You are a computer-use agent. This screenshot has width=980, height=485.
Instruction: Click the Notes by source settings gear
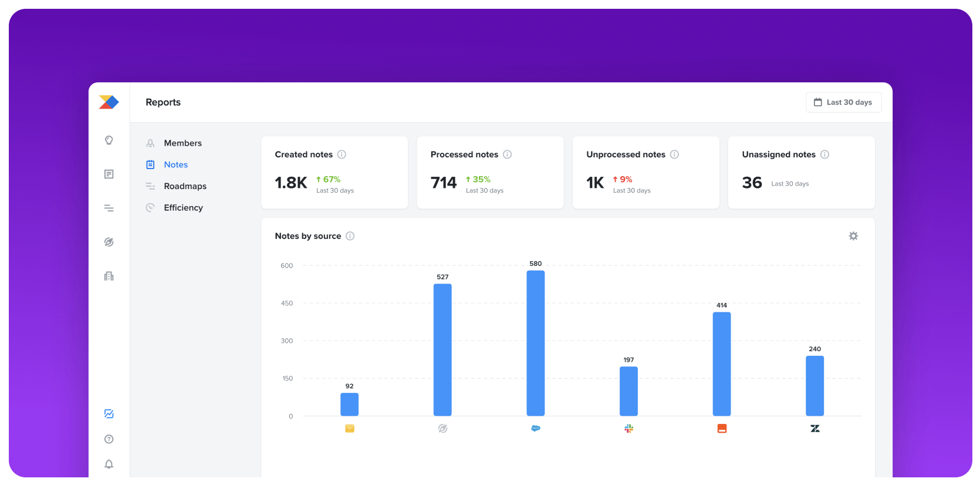pos(853,236)
